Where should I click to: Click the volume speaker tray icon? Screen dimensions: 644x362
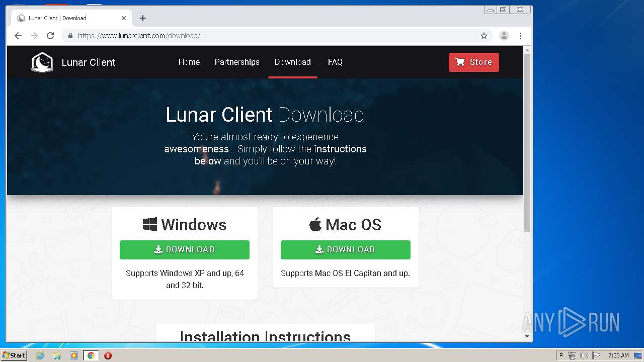pyautogui.click(x=584, y=355)
